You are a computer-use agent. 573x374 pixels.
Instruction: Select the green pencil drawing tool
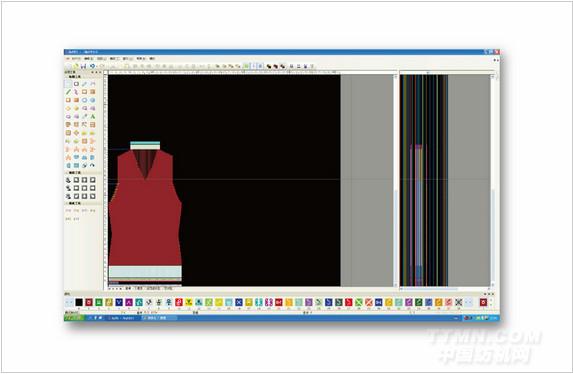point(68,92)
